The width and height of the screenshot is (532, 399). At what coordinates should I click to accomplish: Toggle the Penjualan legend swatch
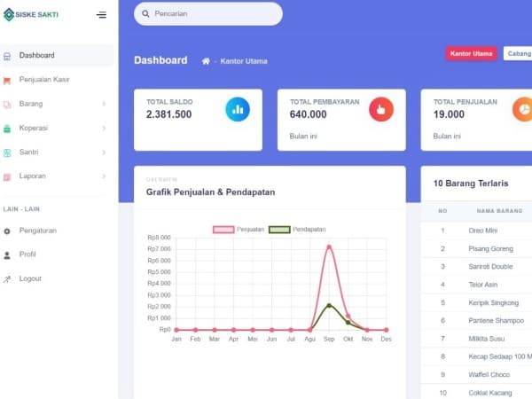[223, 230]
